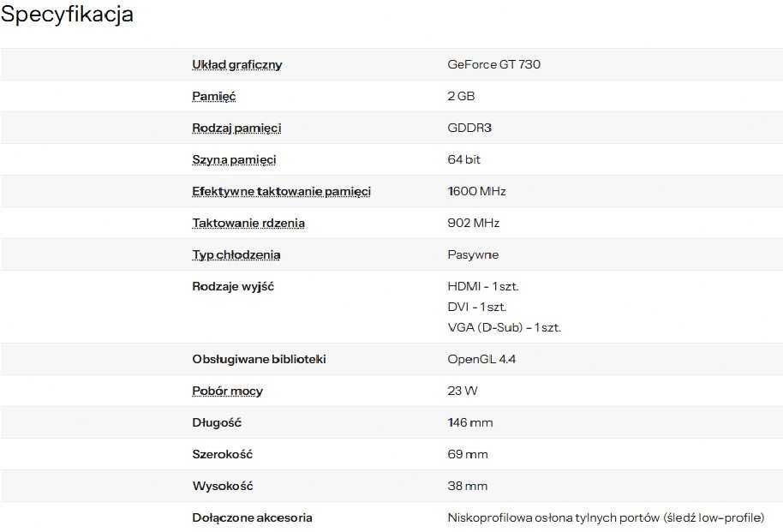Open the 'Szyna pamięci' explanation link

click(x=234, y=160)
